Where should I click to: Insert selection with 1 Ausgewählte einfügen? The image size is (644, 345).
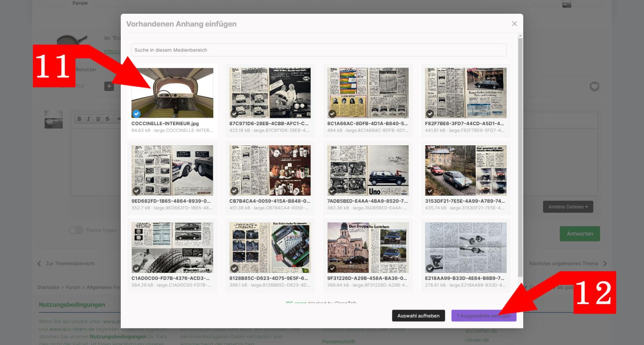484,316
